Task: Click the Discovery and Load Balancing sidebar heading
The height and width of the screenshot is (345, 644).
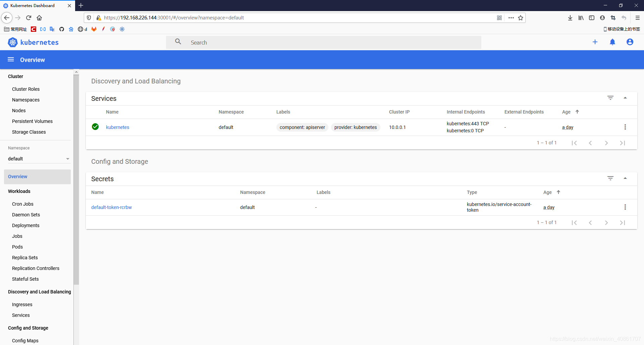Action: pos(40,292)
